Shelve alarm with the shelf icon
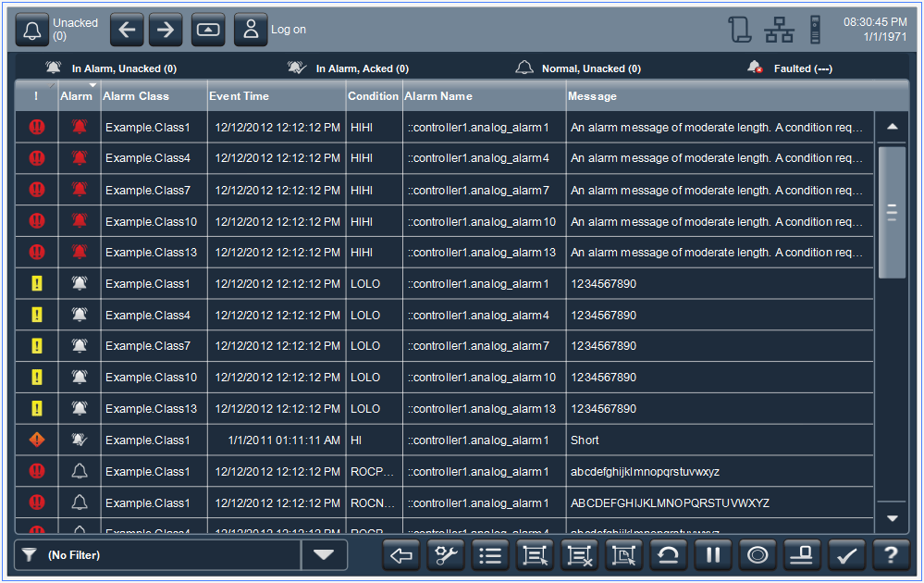924x583 pixels. click(x=802, y=555)
